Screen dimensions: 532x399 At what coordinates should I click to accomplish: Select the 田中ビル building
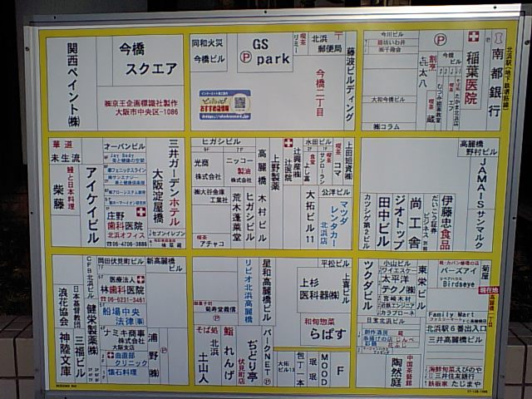(x=384, y=222)
